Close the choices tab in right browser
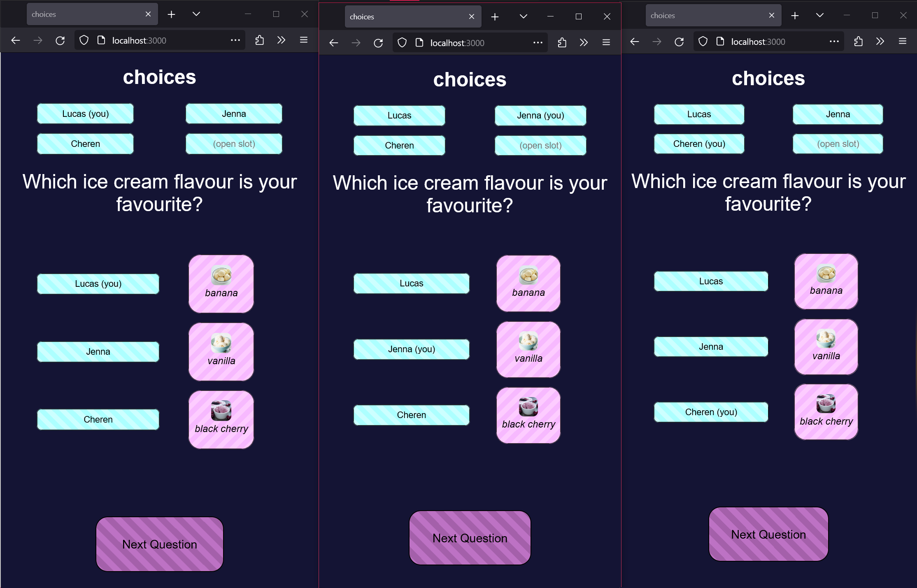The height and width of the screenshot is (588, 917). point(771,15)
